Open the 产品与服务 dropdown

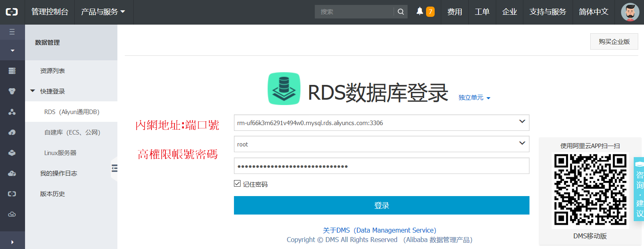click(x=103, y=12)
